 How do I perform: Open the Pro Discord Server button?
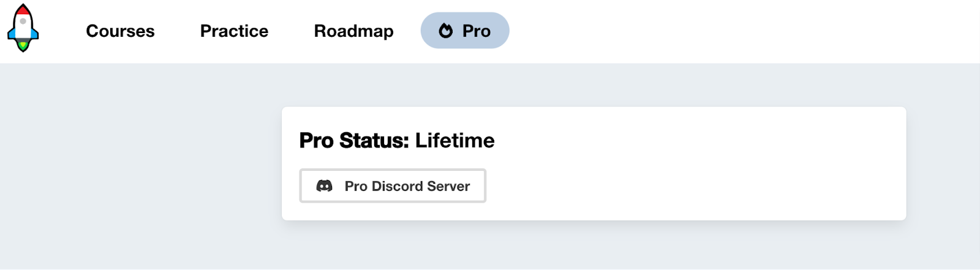[x=393, y=186]
